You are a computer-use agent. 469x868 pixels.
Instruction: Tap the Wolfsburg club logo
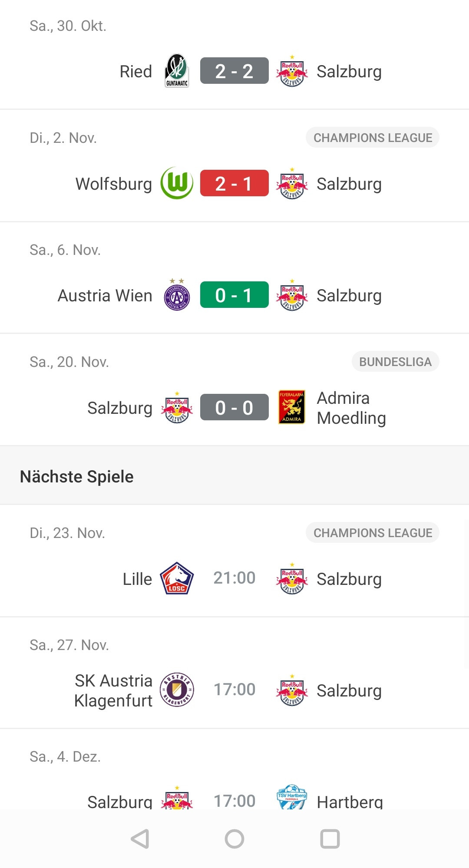[x=177, y=183]
